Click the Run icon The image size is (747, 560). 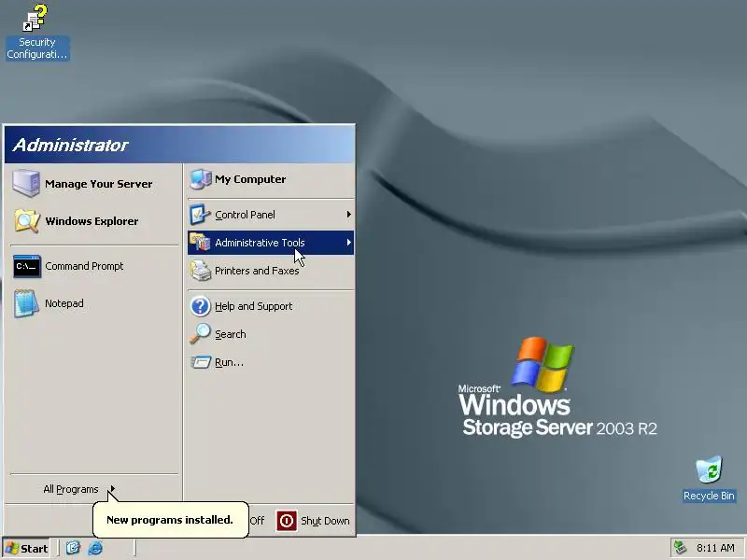click(x=201, y=362)
